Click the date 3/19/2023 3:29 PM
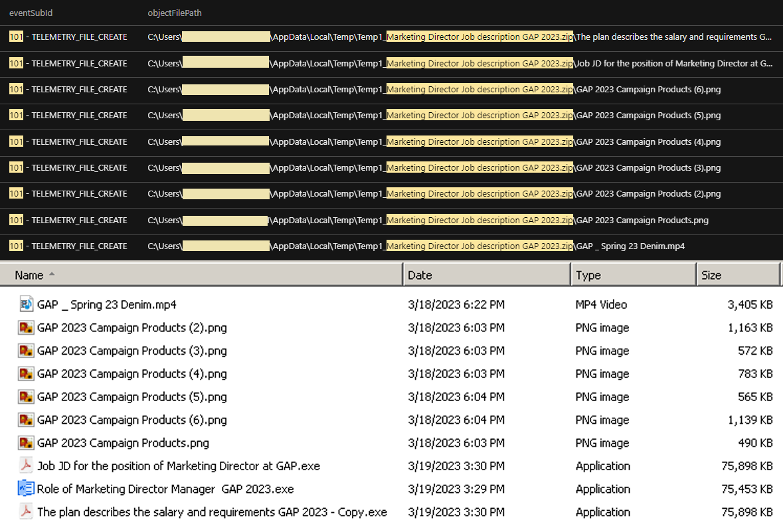Image resolution: width=783 pixels, height=532 pixels. (x=456, y=489)
